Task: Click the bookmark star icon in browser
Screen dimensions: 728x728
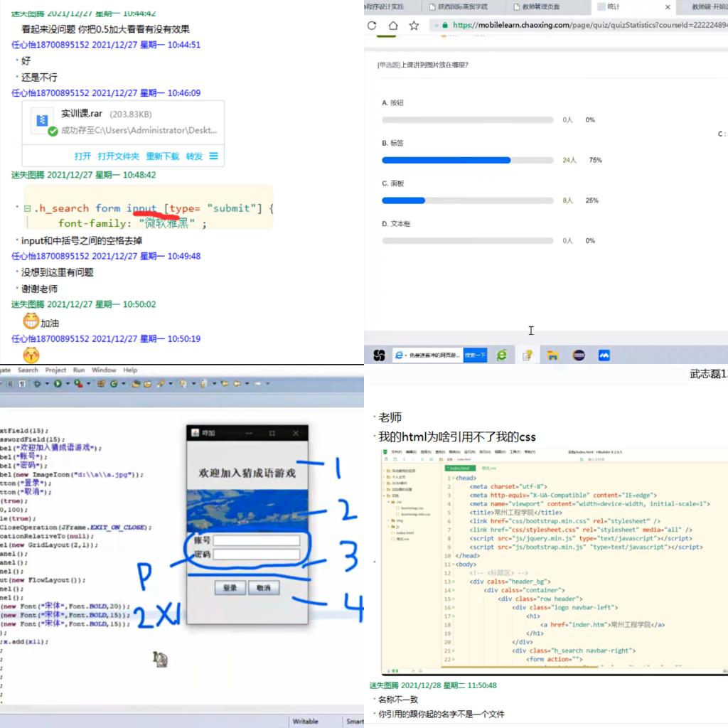Action: 414,26
